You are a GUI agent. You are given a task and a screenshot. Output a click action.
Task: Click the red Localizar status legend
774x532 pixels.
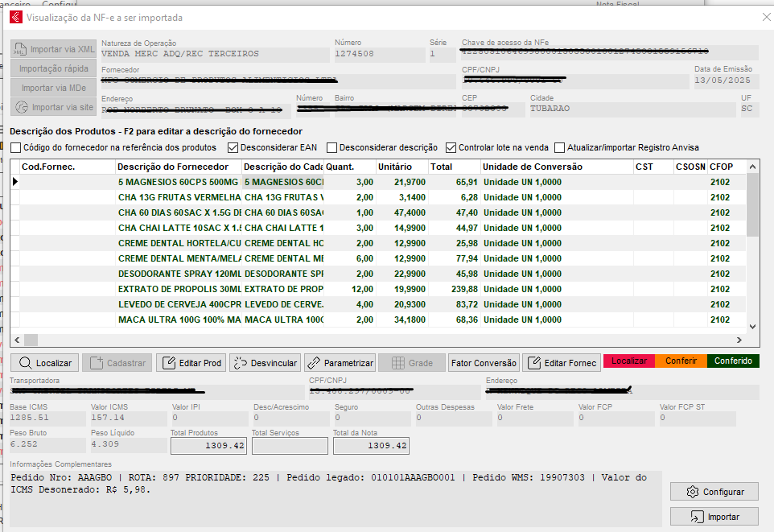tap(628, 361)
